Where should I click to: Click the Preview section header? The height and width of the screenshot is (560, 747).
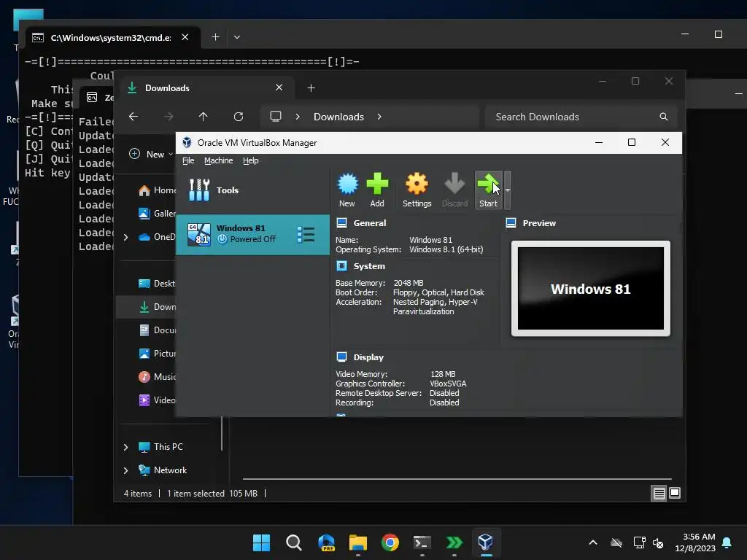(x=539, y=223)
